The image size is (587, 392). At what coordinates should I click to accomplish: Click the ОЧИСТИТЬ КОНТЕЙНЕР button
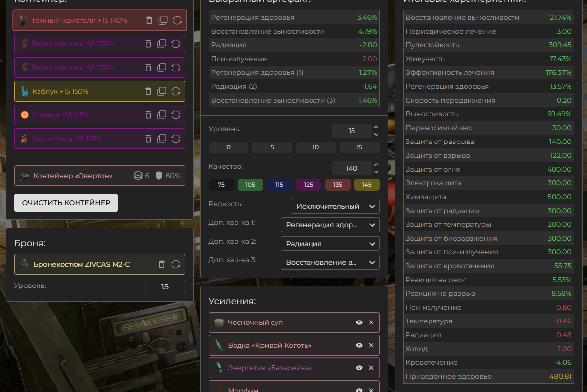tap(66, 202)
